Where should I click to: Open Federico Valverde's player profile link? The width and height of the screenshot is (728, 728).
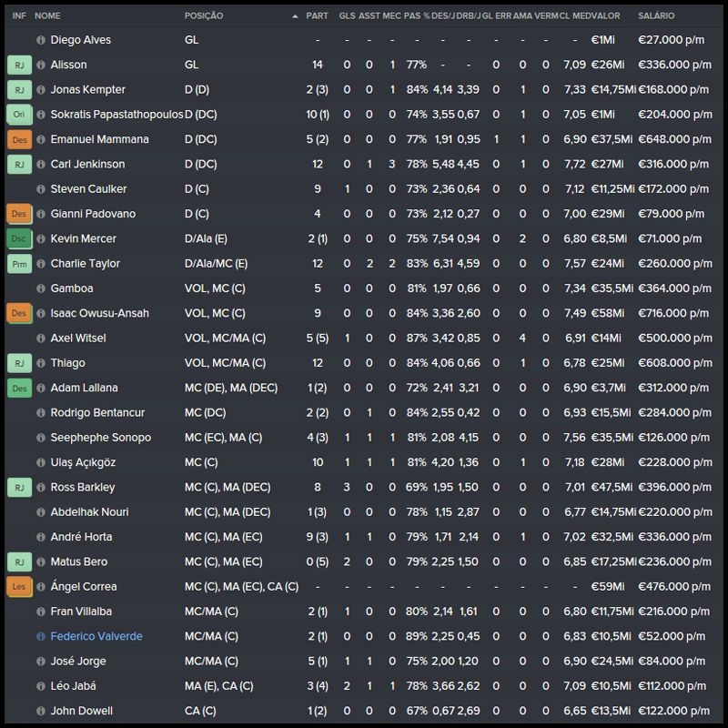pyautogui.click(x=96, y=636)
